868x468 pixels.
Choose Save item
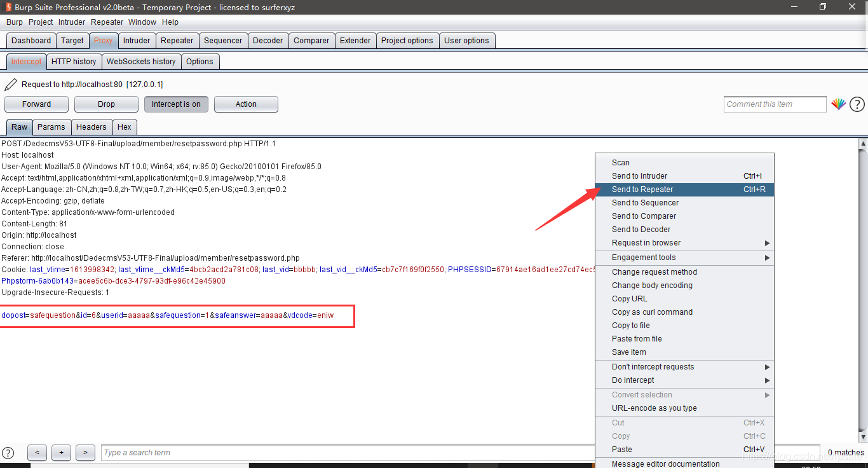(x=684, y=352)
